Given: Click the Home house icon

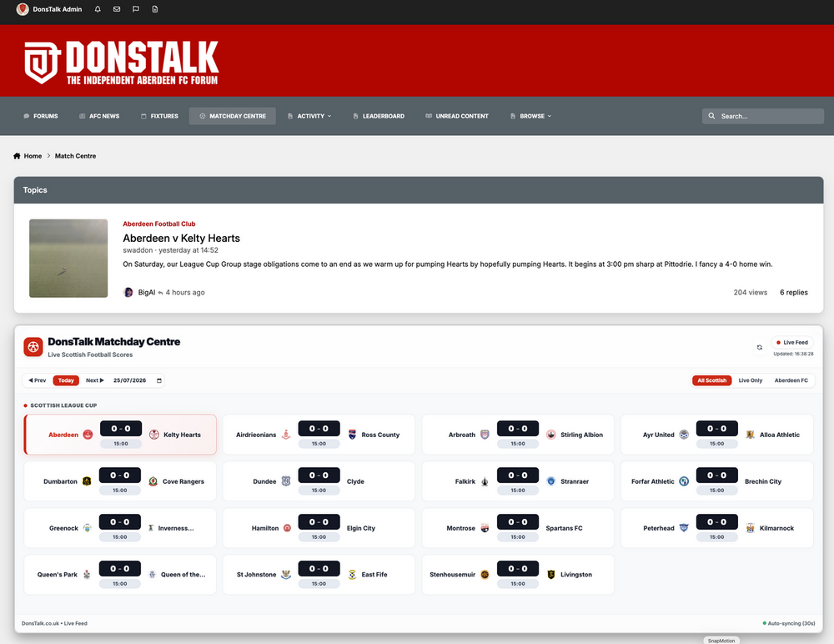Looking at the screenshot, I should click(x=17, y=156).
